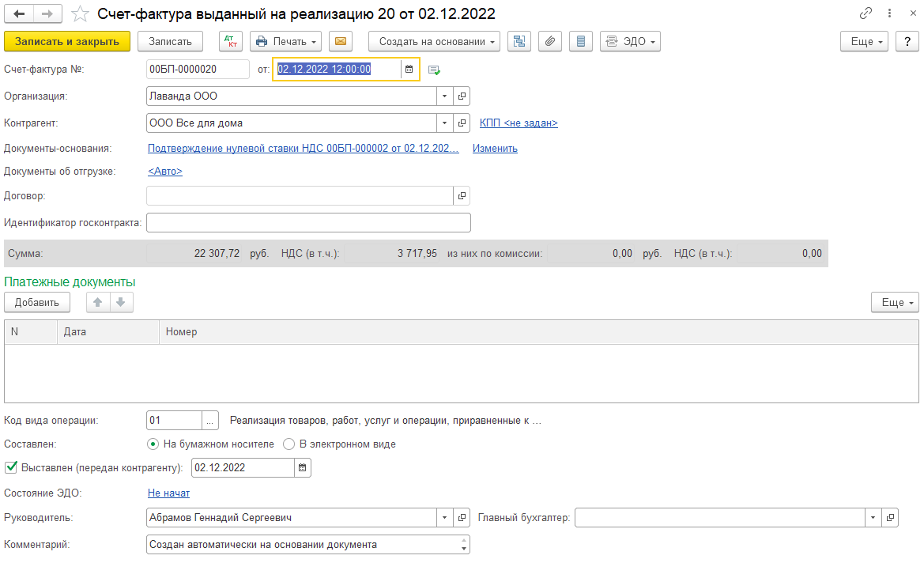The height and width of the screenshot is (563, 924).
Task: Open Контрагент record with open-form icon
Action: click(462, 123)
